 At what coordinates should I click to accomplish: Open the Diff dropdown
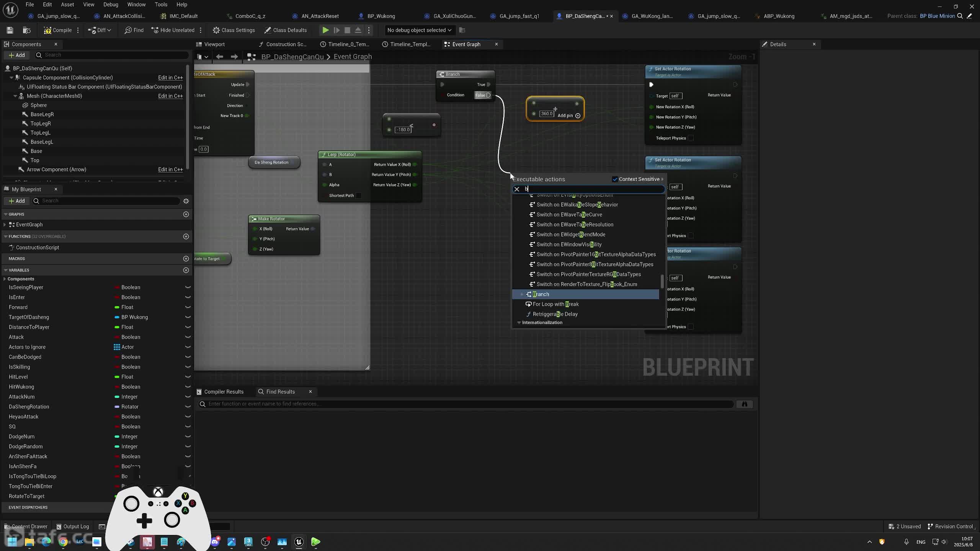(x=100, y=30)
